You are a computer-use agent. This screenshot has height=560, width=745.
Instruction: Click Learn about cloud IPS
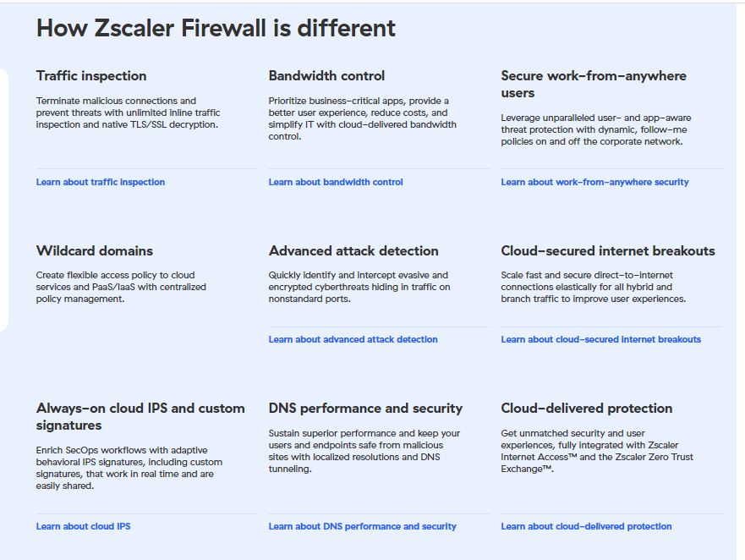tap(83, 526)
